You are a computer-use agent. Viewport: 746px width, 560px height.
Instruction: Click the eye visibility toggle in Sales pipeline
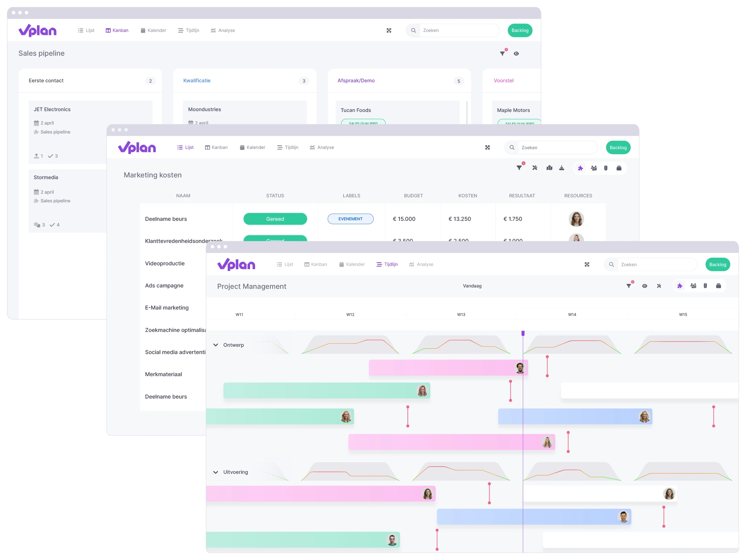coord(516,53)
